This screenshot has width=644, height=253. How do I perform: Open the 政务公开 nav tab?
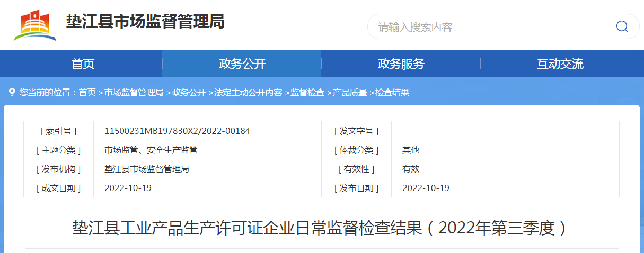pyautogui.click(x=242, y=64)
